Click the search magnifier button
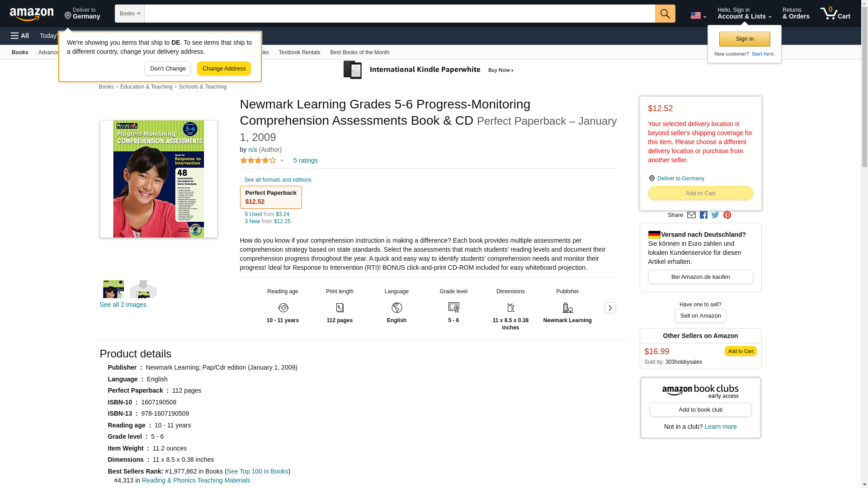 665,14
